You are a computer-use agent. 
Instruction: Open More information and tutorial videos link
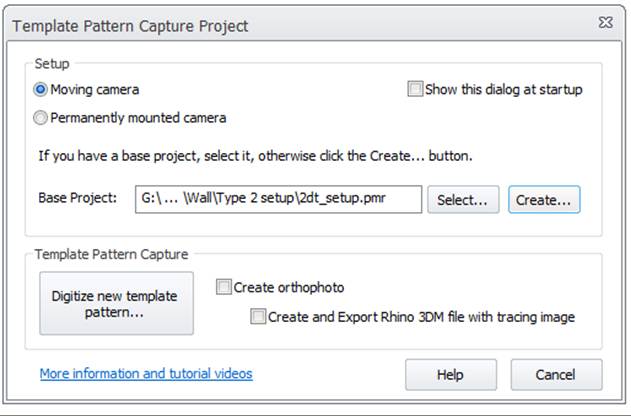(146, 374)
